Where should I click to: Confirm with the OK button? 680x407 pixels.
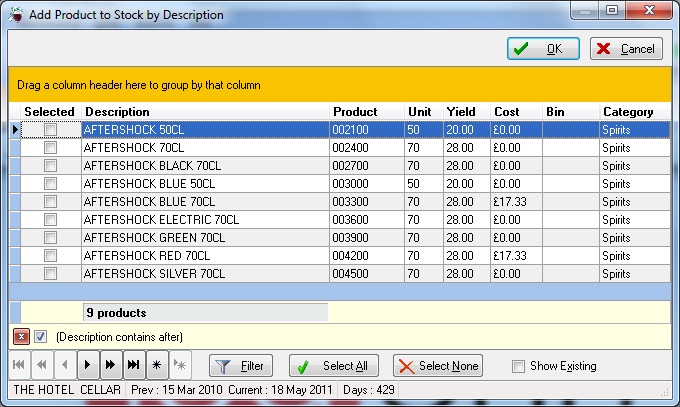coord(543,49)
